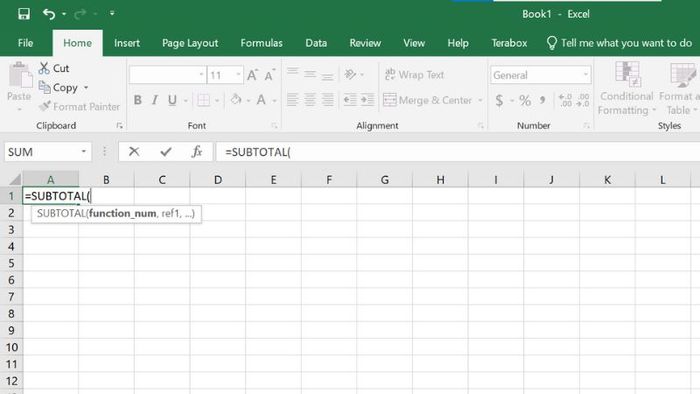Image resolution: width=700 pixels, height=394 pixels.
Task: Expand Merge & Center options arrow
Action: tap(480, 100)
